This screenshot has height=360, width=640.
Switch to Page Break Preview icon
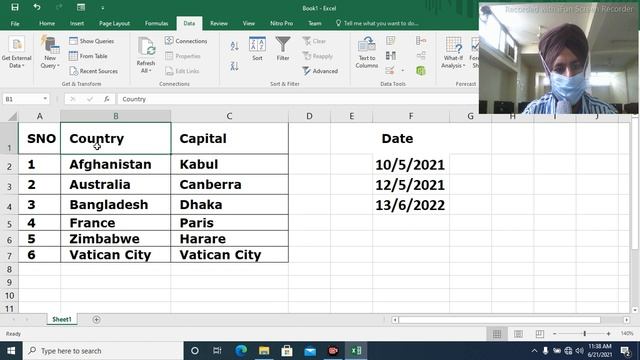coord(540,334)
